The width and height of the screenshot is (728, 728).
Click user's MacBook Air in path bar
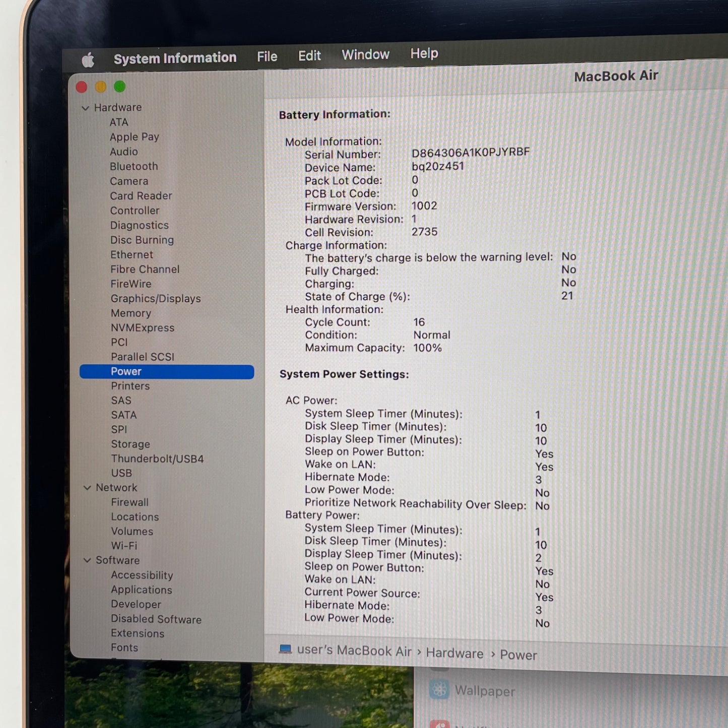point(354,650)
